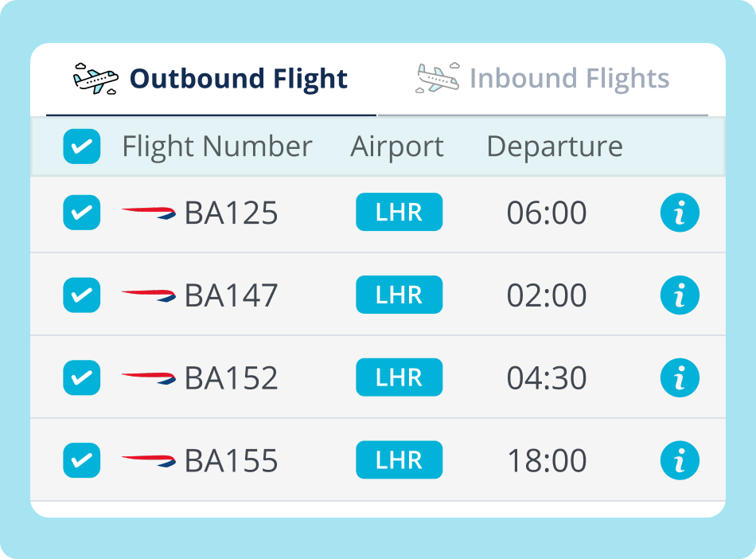Click the plane icon beside Inbound Flights

(x=438, y=76)
